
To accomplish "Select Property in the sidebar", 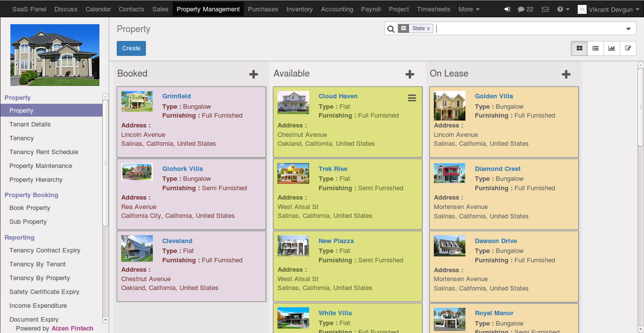I will coord(51,111).
